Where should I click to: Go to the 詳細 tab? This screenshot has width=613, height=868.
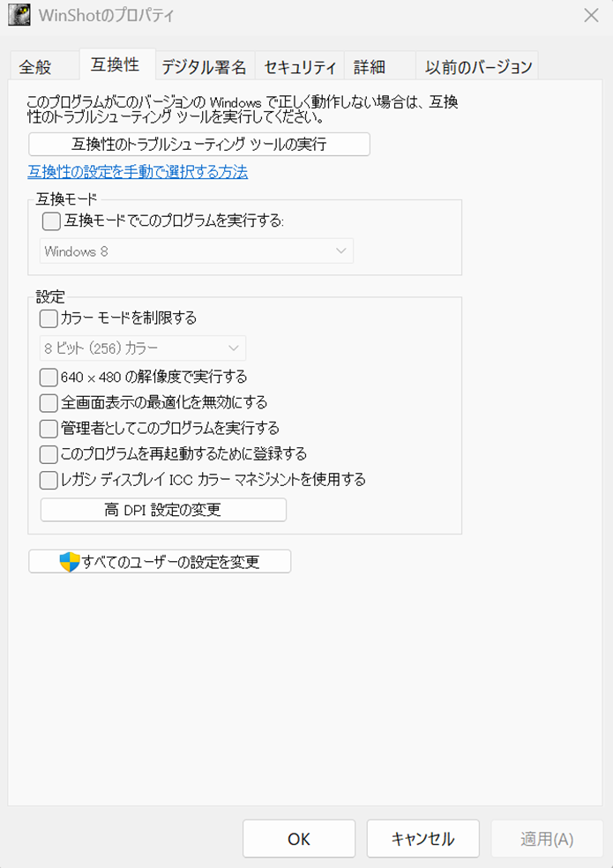point(370,66)
